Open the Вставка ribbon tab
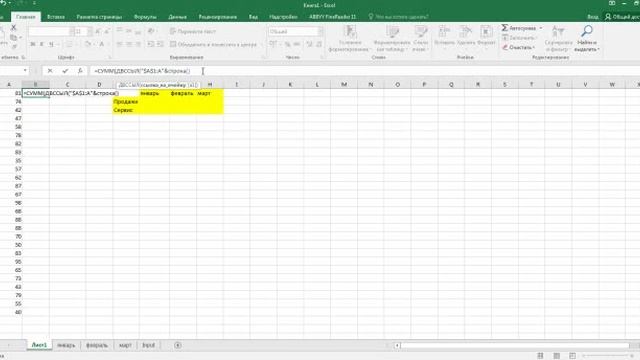 click(x=56, y=17)
